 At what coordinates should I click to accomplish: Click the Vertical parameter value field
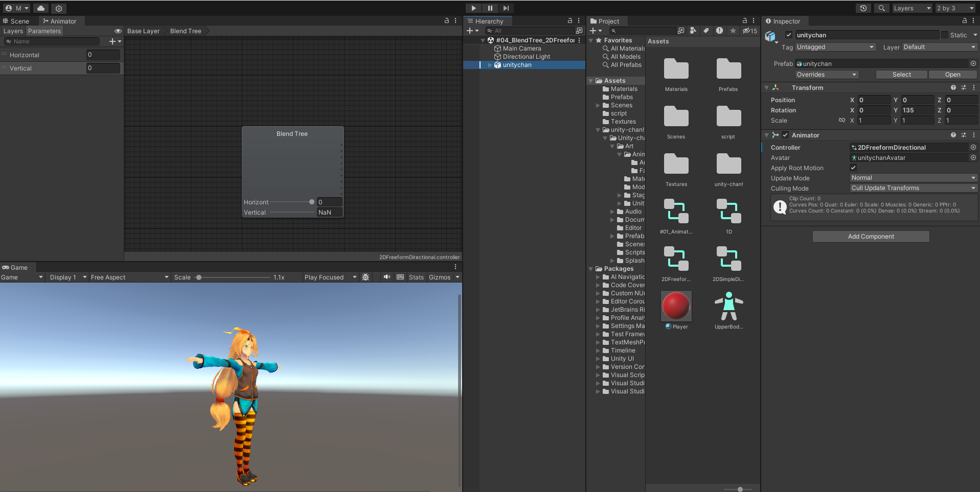[103, 68]
